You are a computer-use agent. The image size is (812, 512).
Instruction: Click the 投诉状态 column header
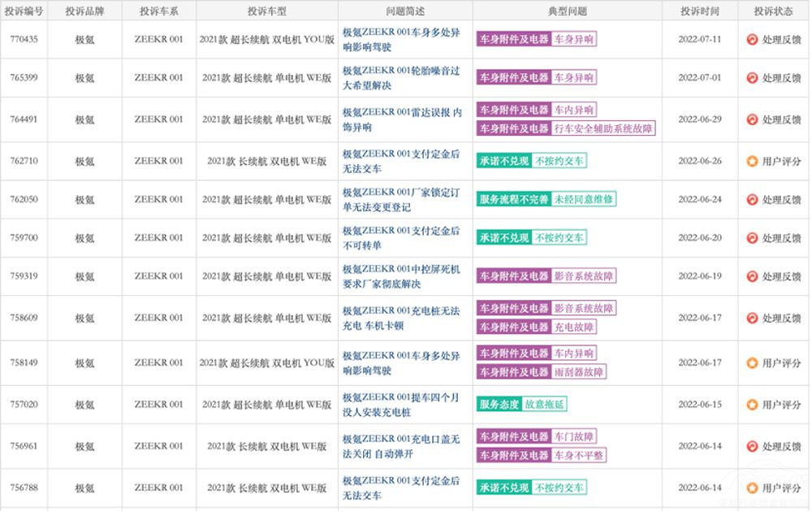[773, 11]
